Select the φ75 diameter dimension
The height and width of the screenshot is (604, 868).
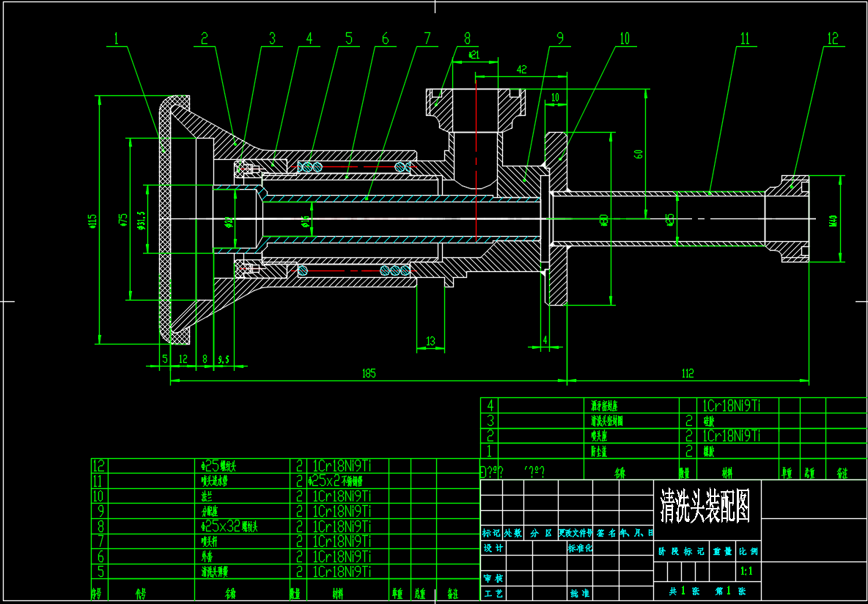tap(123, 218)
